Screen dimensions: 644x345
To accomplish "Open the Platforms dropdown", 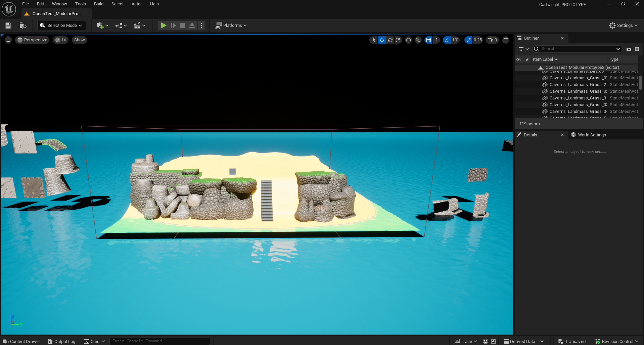I will tap(231, 26).
